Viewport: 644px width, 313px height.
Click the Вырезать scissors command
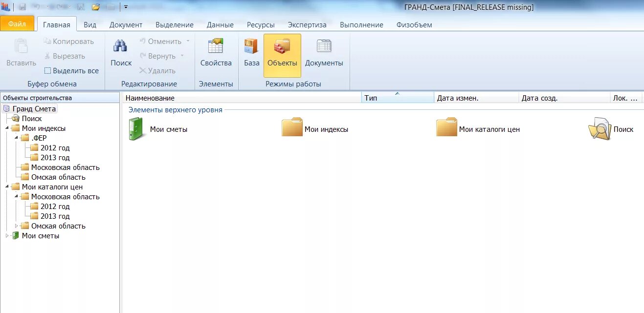[65, 56]
